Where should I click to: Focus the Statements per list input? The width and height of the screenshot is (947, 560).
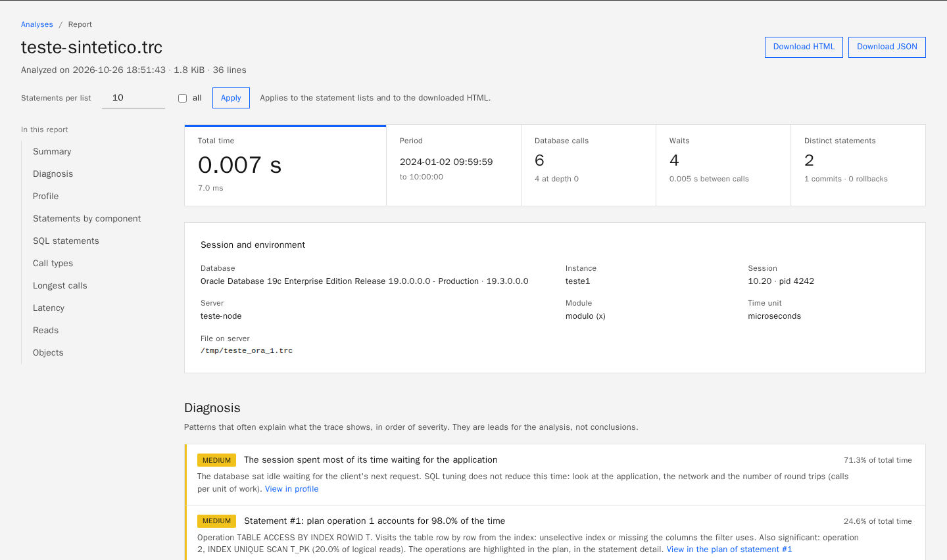pos(134,98)
